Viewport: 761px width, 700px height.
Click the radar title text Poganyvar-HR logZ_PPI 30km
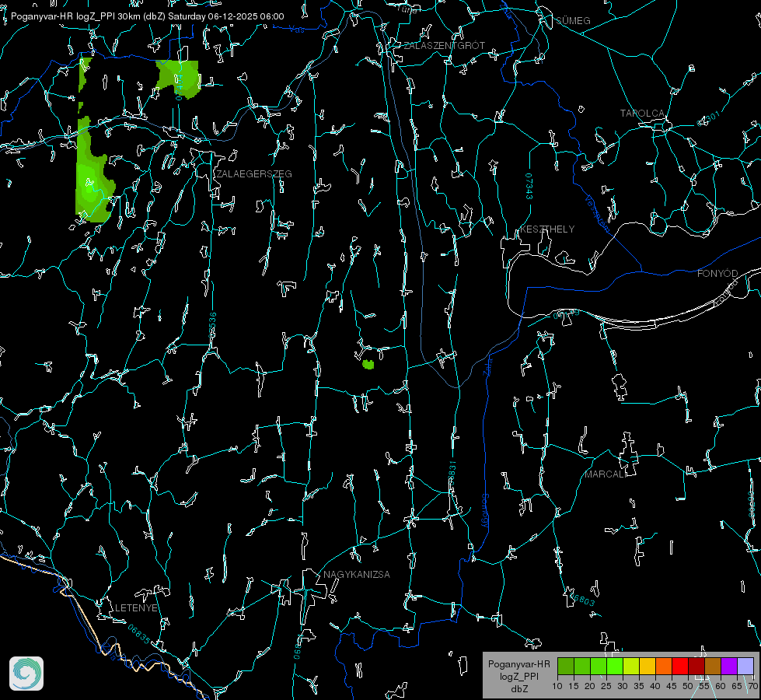[75, 16]
